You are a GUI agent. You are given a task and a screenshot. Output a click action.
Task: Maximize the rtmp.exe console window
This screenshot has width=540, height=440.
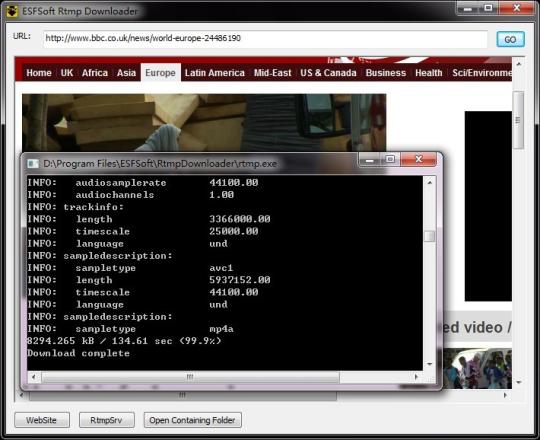(390, 160)
